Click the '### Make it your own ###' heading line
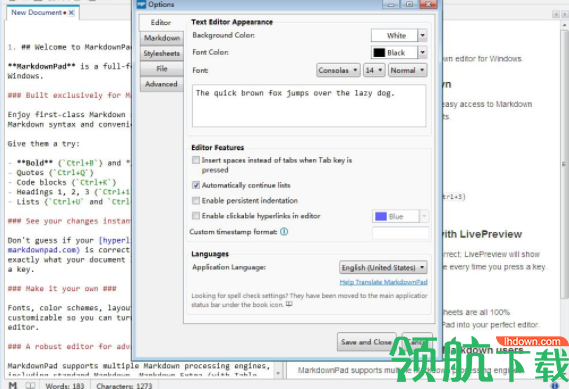 pyautogui.click(x=62, y=288)
